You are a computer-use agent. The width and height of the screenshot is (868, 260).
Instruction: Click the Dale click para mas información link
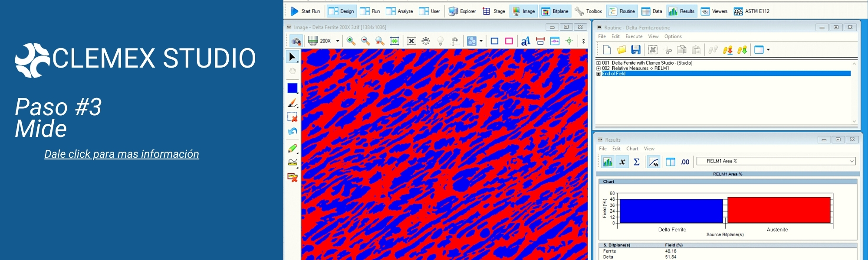point(122,154)
